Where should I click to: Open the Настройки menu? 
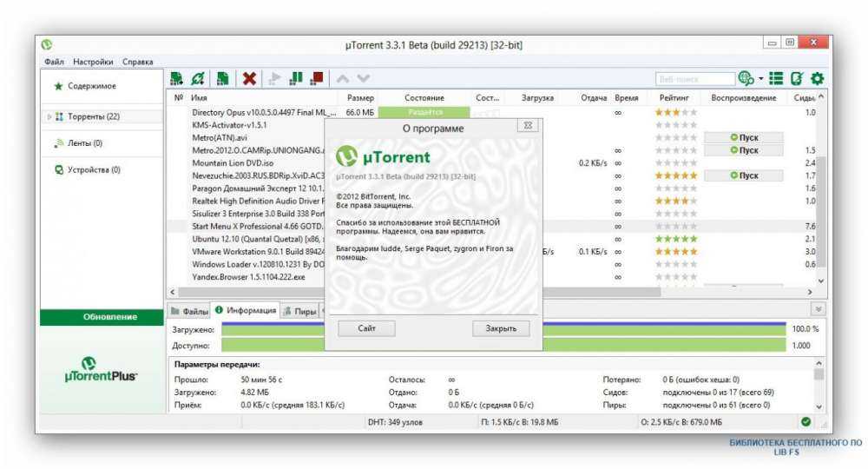[93, 62]
